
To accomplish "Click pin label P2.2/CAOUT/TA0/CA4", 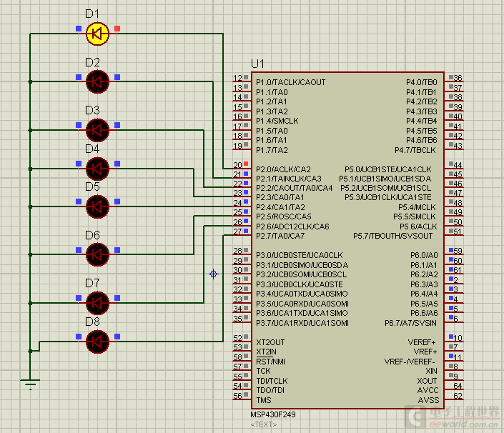I will pos(294,188).
